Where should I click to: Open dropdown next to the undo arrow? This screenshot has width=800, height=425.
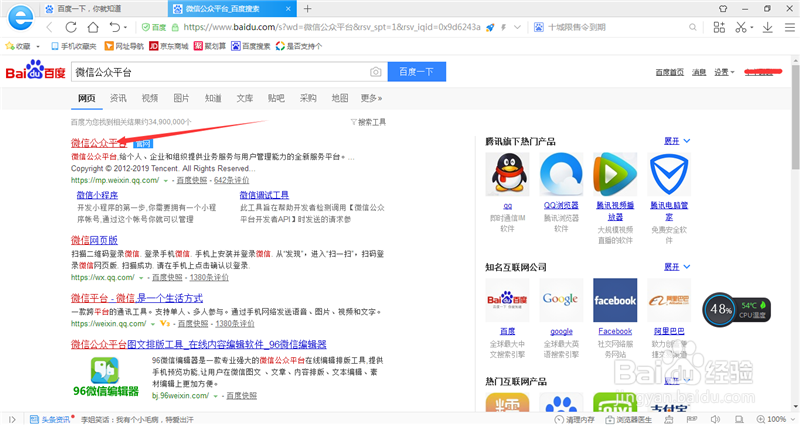pyautogui.click(x=126, y=28)
